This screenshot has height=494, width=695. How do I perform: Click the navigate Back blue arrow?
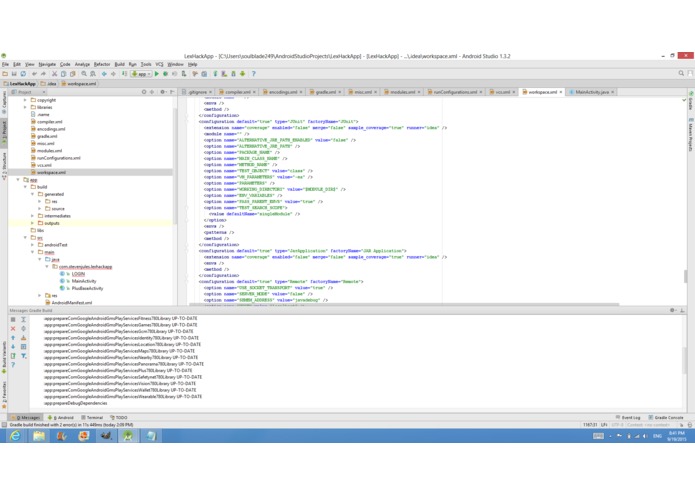[104, 74]
